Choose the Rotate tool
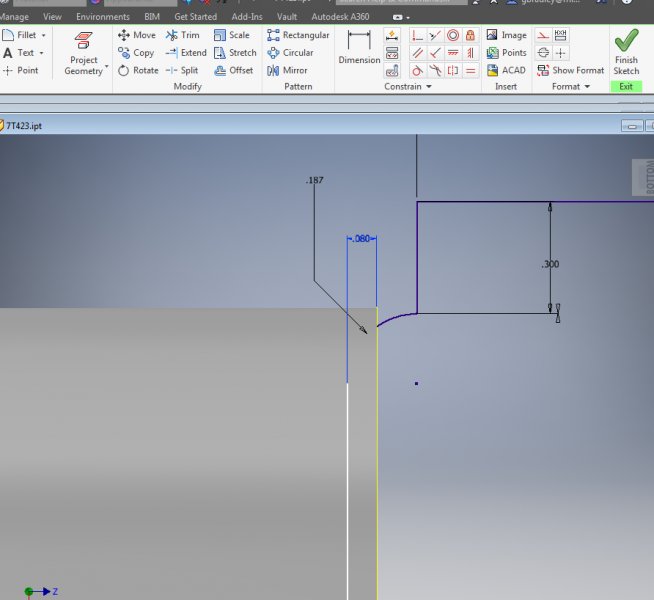The height and width of the screenshot is (600, 654). click(x=138, y=70)
